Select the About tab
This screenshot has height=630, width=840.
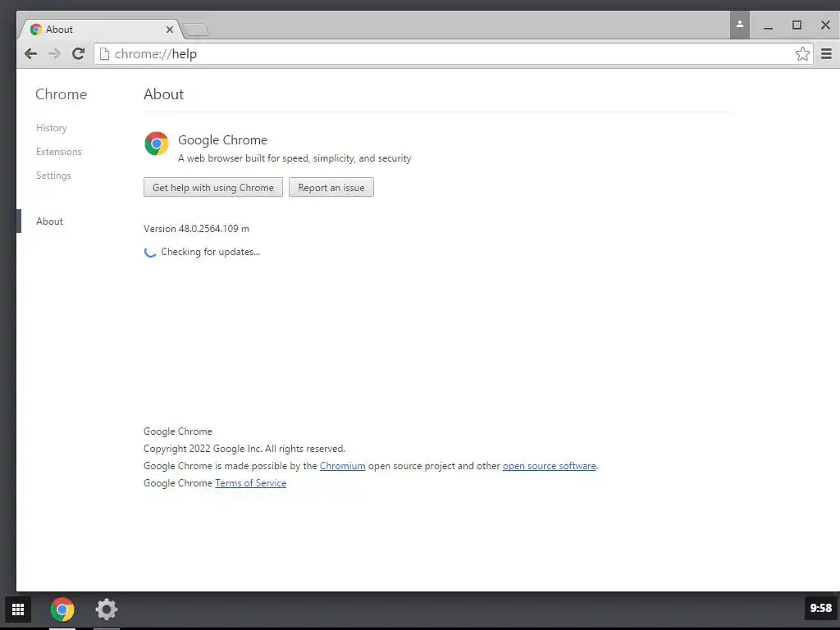coord(102,30)
